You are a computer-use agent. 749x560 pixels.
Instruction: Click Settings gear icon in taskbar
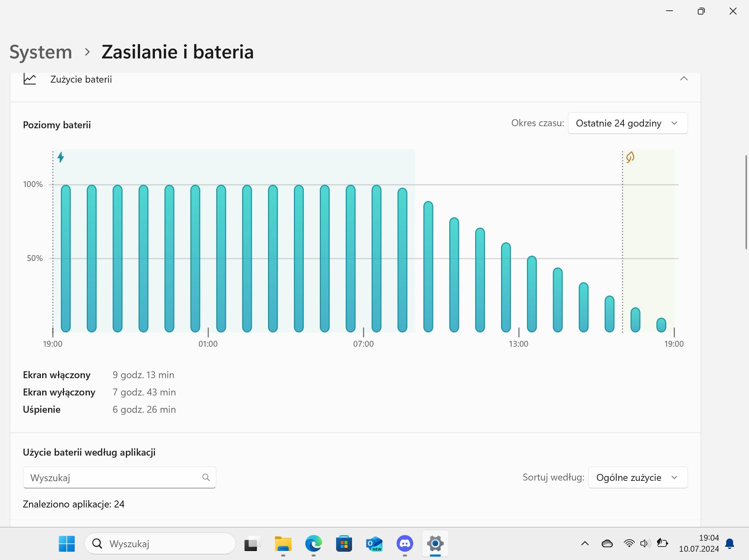click(x=435, y=544)
